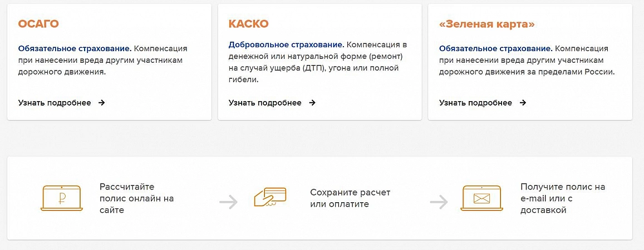Click "Узнать подробнее" under «Зеленая карта»
Image resolution: width=644 pixels, height=250 pixels.
pos(475,103)
